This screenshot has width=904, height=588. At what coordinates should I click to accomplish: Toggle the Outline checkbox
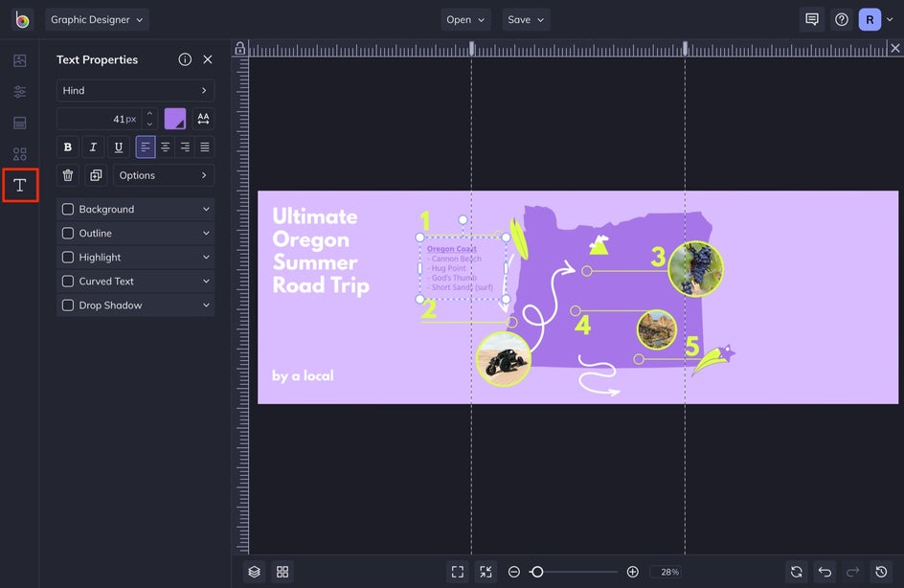(x=68, y=234)
